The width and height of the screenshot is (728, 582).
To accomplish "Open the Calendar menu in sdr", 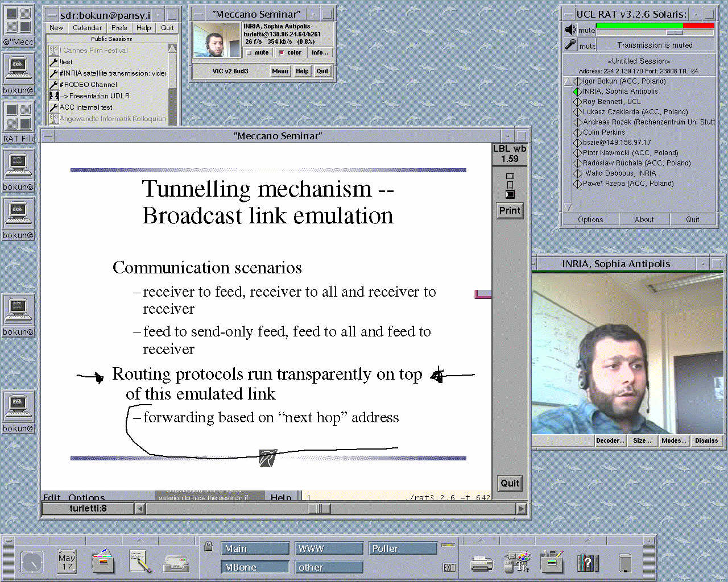I will [87, 28].
